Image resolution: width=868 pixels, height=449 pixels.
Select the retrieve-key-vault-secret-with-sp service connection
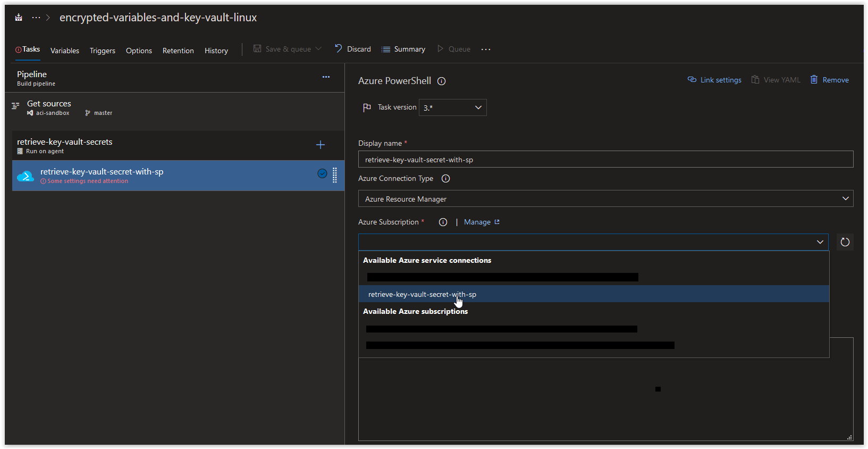point(594,294)
